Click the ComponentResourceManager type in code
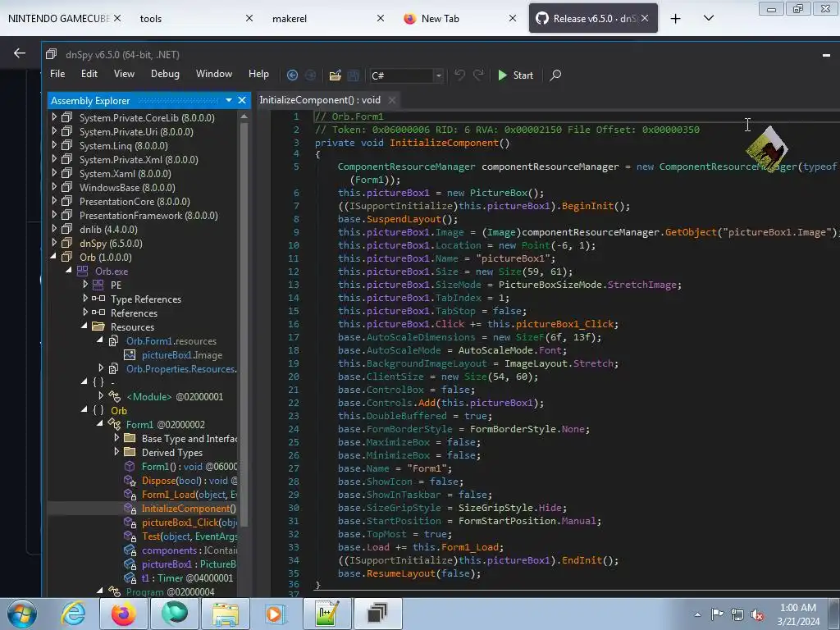Viewport: 840px width, 630px height. 405,167
